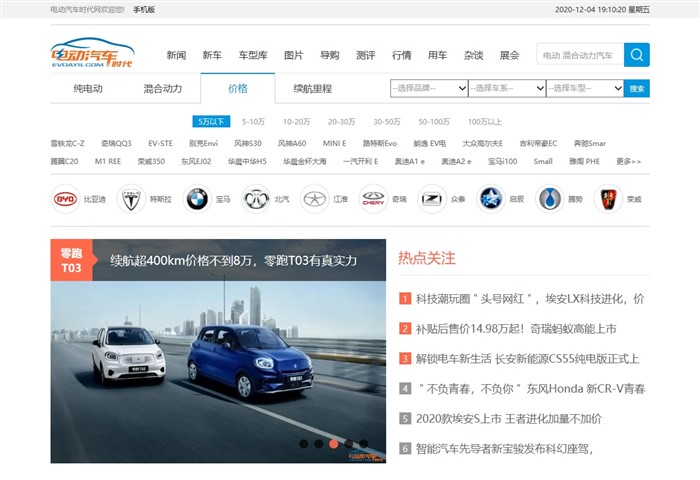This screenshot has height=480, width=700.
Task: Open the 行情 menu item
Action: (x=401, y=55)
